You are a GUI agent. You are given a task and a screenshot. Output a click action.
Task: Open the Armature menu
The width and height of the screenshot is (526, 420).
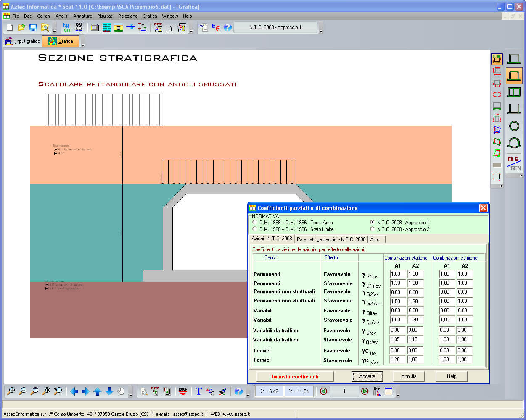[82, 16]
